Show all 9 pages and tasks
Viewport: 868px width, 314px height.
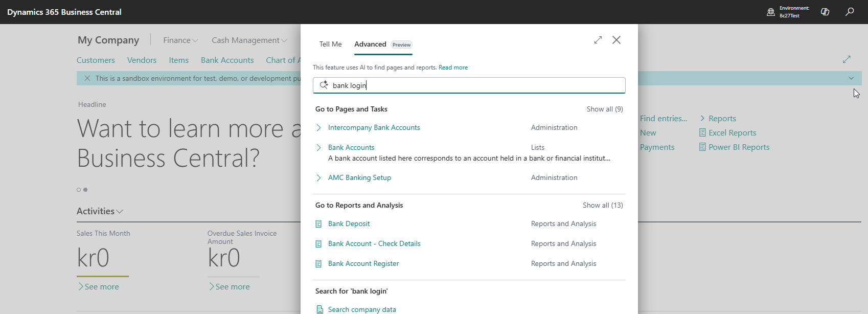(605, 109)
